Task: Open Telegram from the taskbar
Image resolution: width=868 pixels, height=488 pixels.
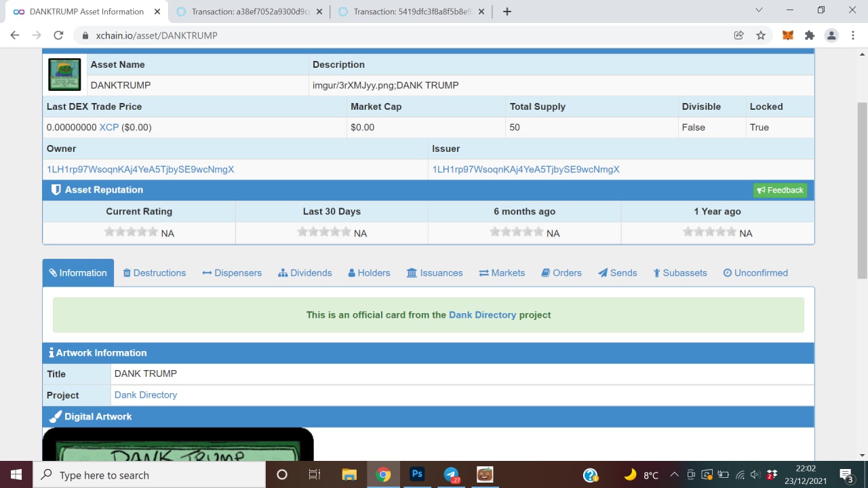Action: [451, 474]
